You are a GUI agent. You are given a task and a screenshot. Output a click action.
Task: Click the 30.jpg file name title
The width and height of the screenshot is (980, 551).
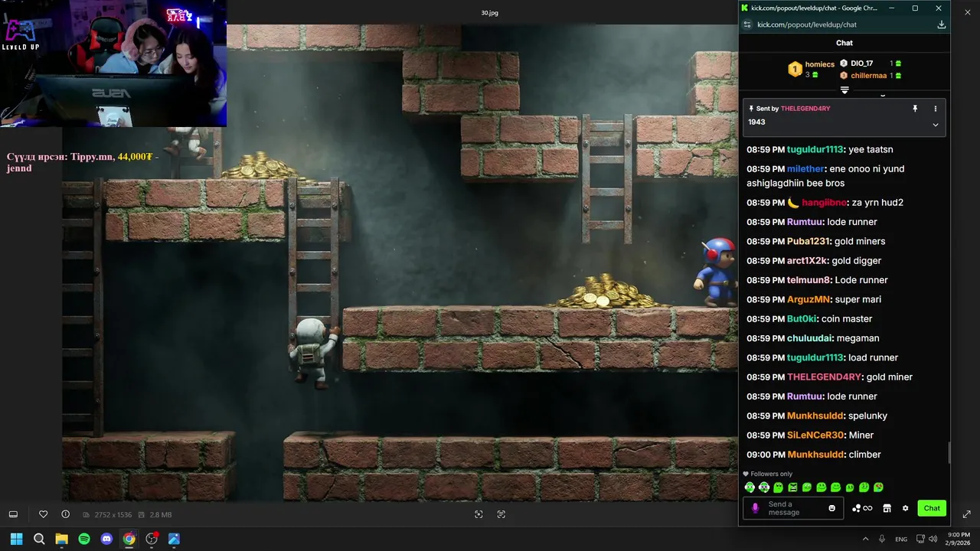(489, 13)
